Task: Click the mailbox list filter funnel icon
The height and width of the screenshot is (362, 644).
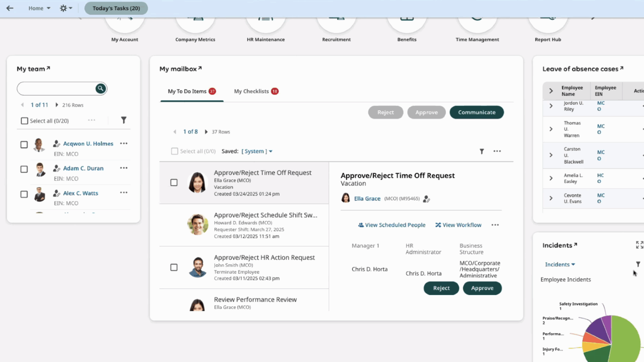Action: 482,151
